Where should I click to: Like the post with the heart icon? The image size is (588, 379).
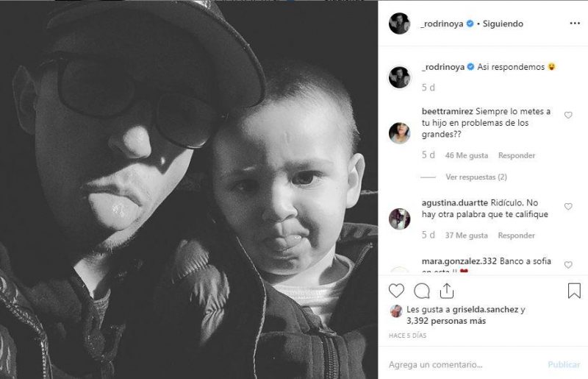tap(397, 291)
